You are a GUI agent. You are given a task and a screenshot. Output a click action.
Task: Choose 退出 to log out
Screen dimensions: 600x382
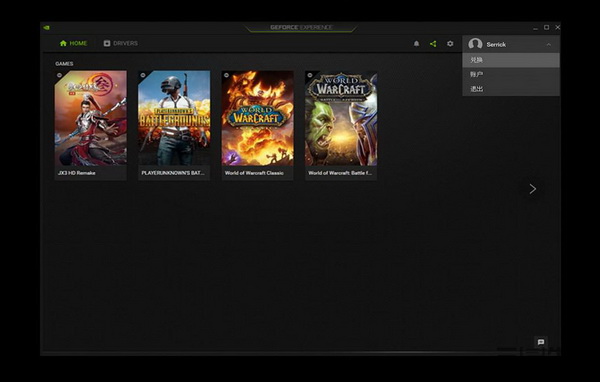511,89
